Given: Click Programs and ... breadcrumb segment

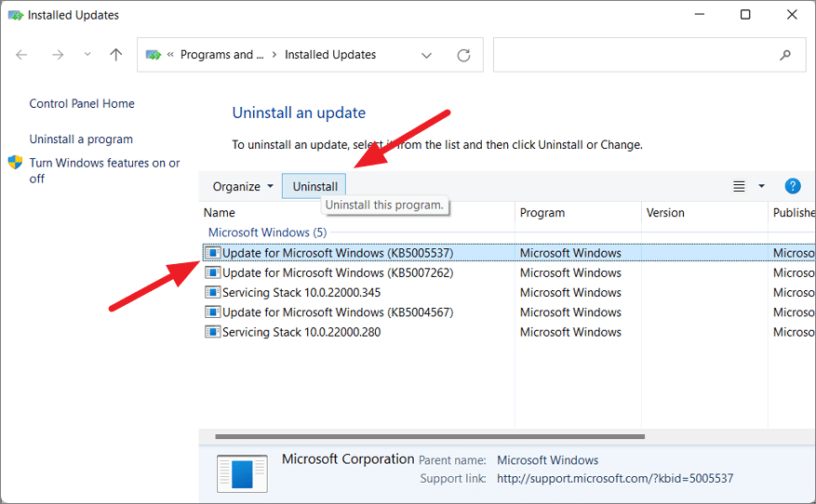Looking at the screenshot, I should click(222, 55).
